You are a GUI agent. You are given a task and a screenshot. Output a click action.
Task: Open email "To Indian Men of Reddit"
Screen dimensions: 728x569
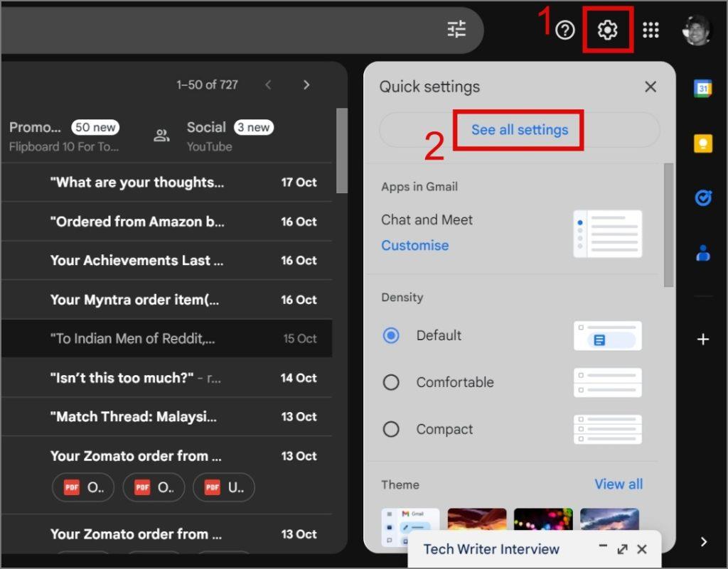pyautogui.click(x=167, y=339)
